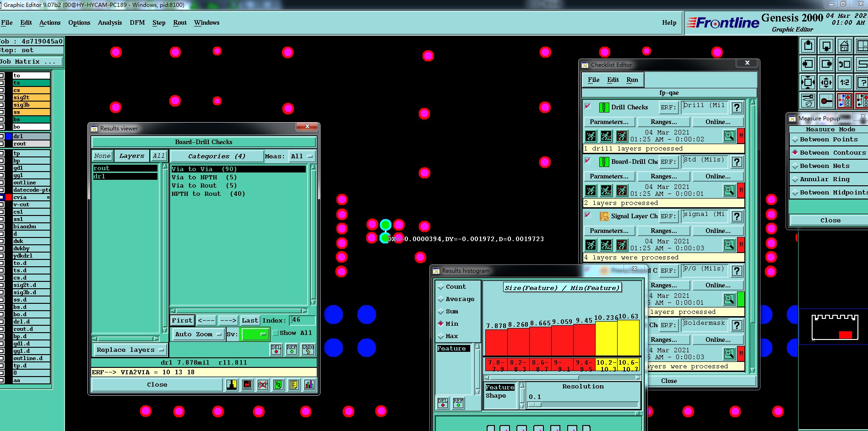This screenshot has width=868, height=431.
Task: Click the run-on-features icon for Board-Drill Checks
Action: (606, 190)
